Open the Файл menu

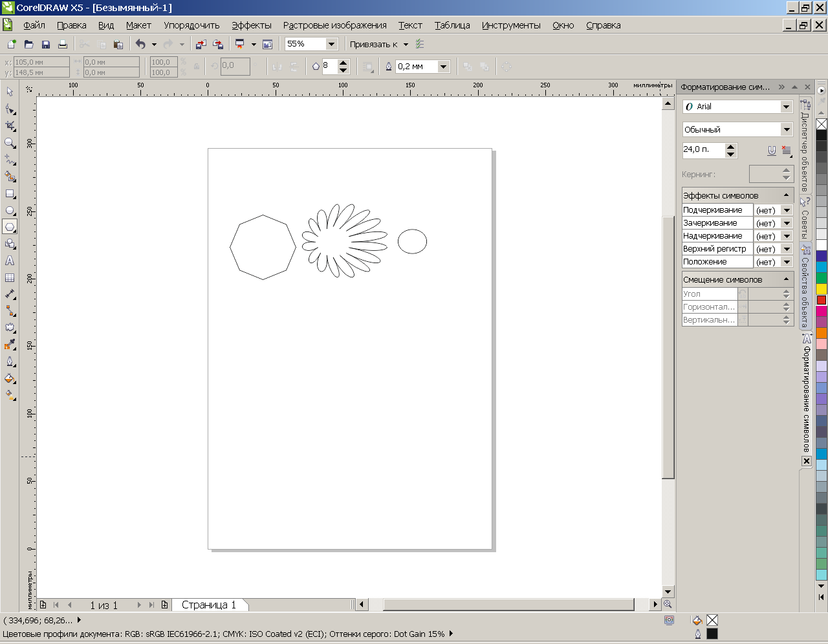point(34,25)
